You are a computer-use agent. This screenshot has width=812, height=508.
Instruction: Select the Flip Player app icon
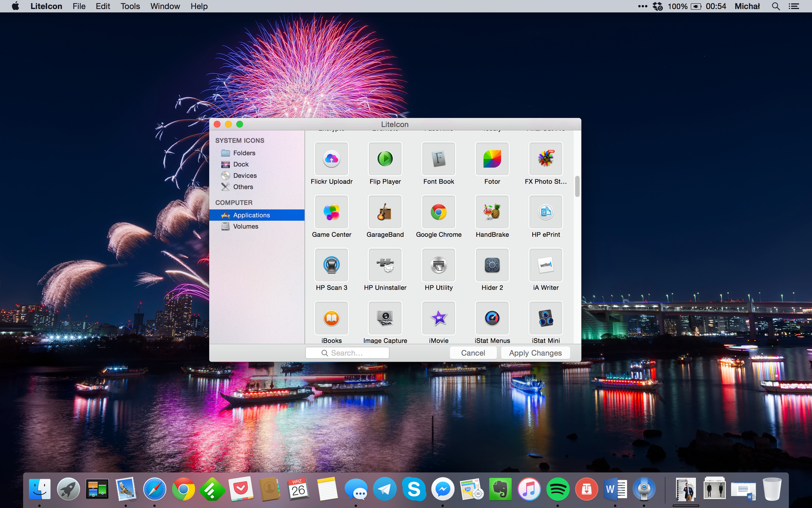pos(385,159)
